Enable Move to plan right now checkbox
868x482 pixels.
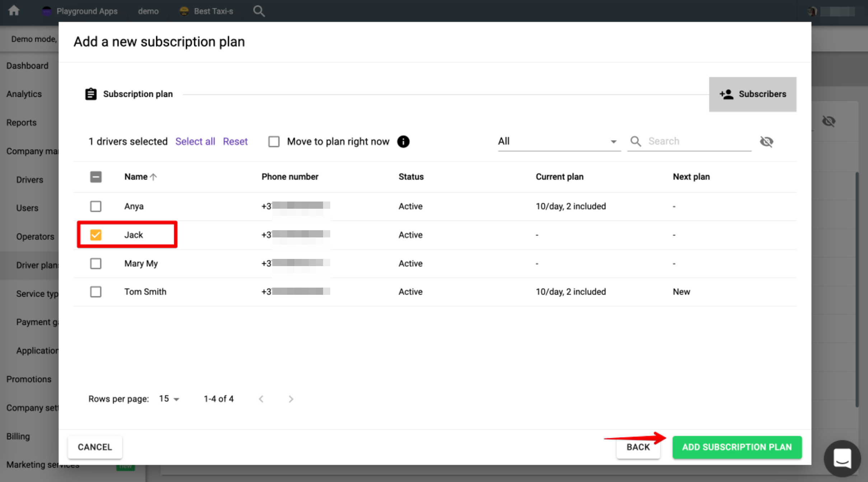[x=274, y=142]
